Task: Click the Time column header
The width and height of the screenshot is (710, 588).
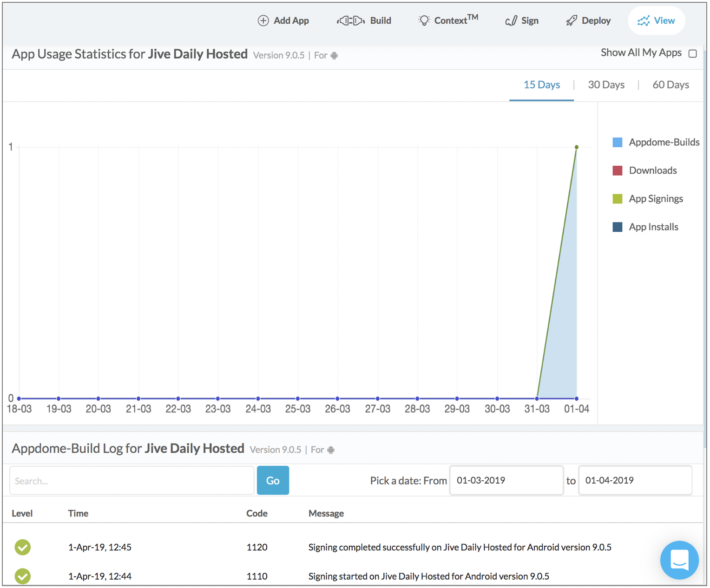Action: [78, 513]
